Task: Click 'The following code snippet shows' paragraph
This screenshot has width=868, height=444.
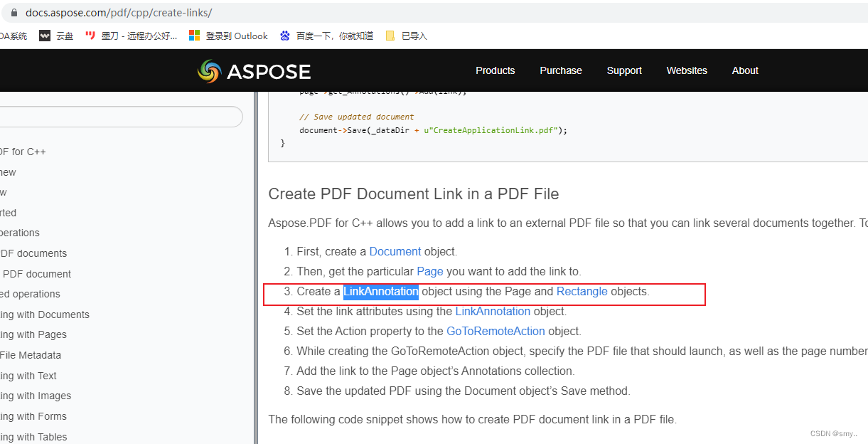Action: click(472, 419)
